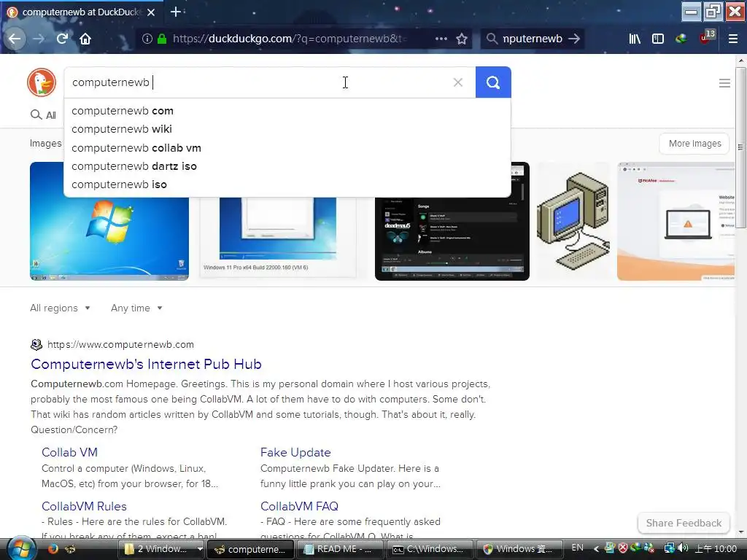Open the CollabVM Rules sitelink
This screenshot has height=560, width=747.
pyautogui.click(x=84, y=506)
